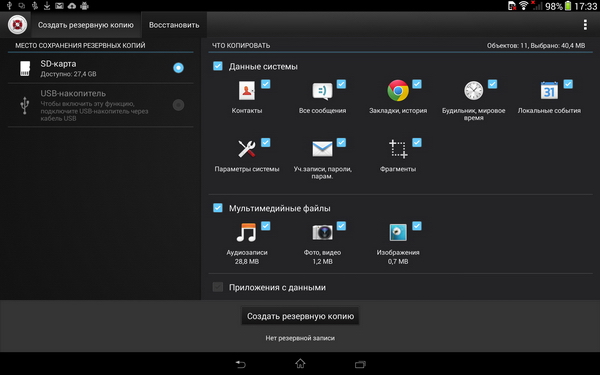Tap the bottom Создать резервную копию button
Screen dimensions: 600x375
click(300, 316)
